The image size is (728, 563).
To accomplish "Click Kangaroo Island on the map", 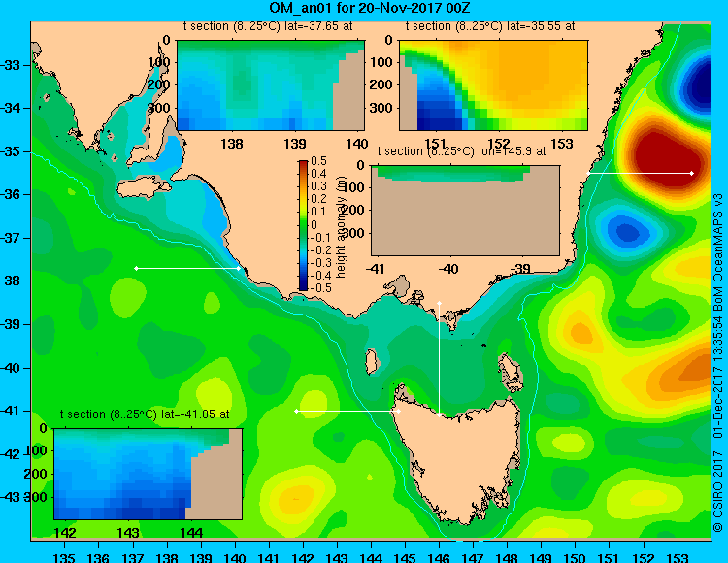I will tap(144, 187).
